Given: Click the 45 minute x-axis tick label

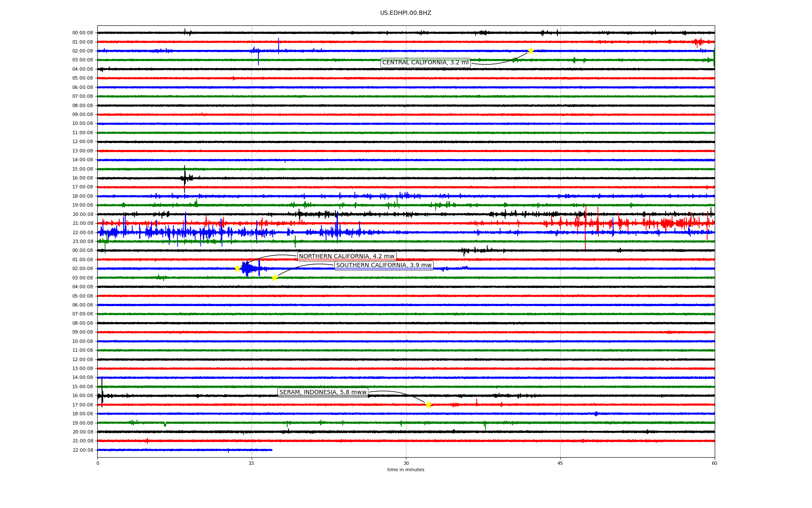Looking at the screenshot, I should pyautogui.click(x=560, y=463).
